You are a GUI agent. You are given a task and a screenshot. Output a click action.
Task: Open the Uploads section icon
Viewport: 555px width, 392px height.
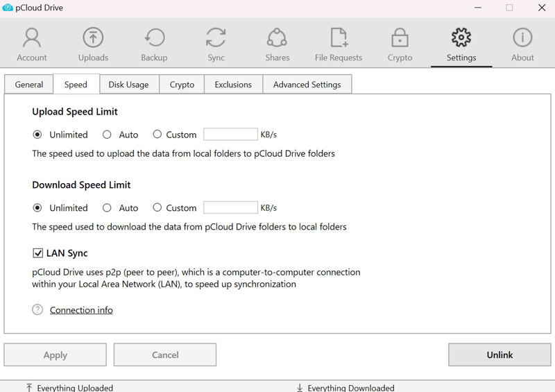[x=93, y=37]
